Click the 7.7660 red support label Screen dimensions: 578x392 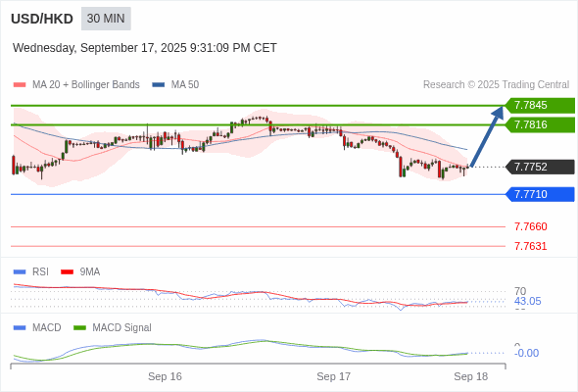pos(530,226)
